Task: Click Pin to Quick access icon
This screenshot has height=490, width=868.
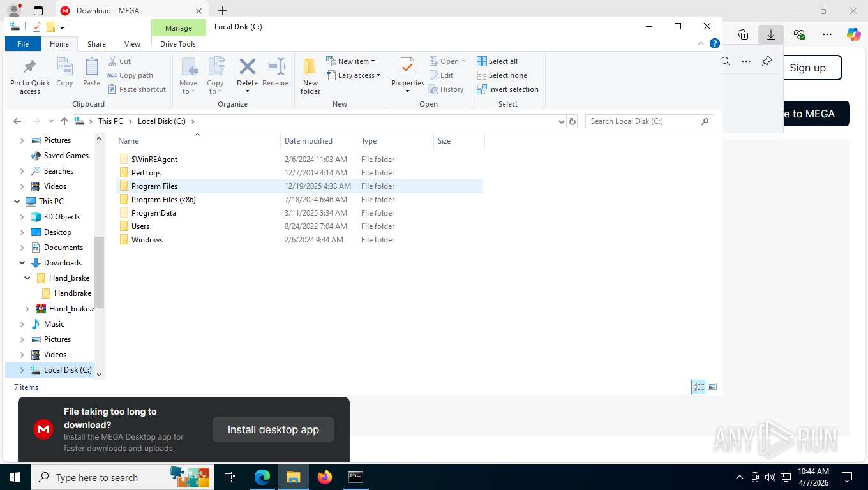Action: (x=30, y=77)
